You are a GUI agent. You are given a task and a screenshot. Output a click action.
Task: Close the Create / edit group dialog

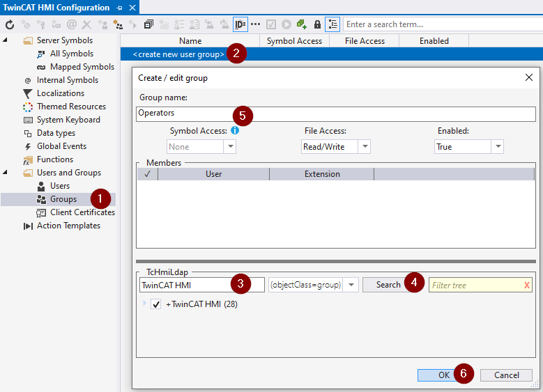pyautogui.click(x=529, y=77)
